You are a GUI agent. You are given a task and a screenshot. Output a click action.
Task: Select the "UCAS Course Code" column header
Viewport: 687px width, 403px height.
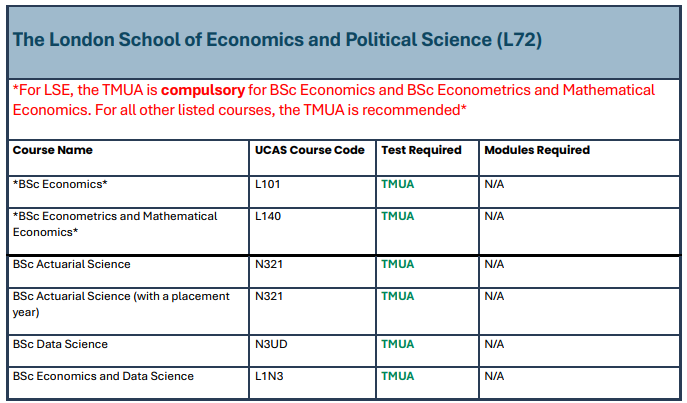tap(310, 150)
